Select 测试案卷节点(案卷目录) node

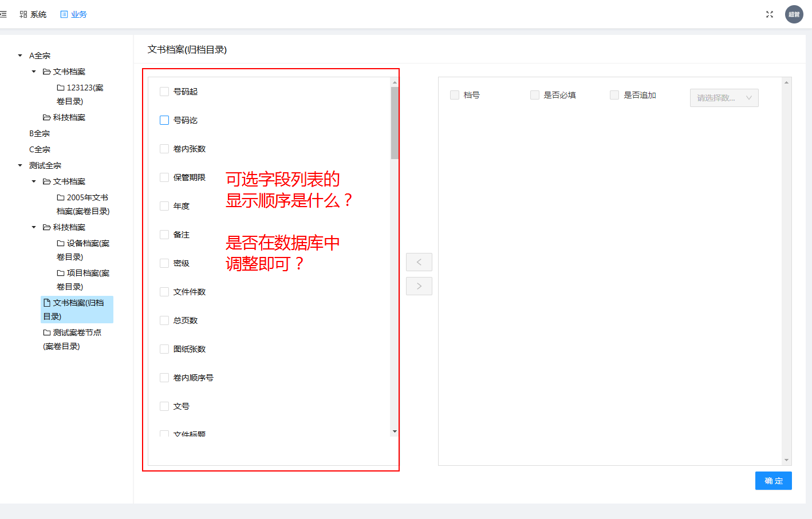coord(72,339)
